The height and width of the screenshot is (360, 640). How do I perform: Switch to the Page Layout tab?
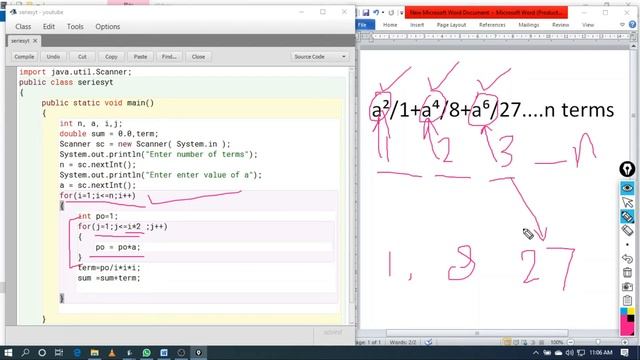451,25
